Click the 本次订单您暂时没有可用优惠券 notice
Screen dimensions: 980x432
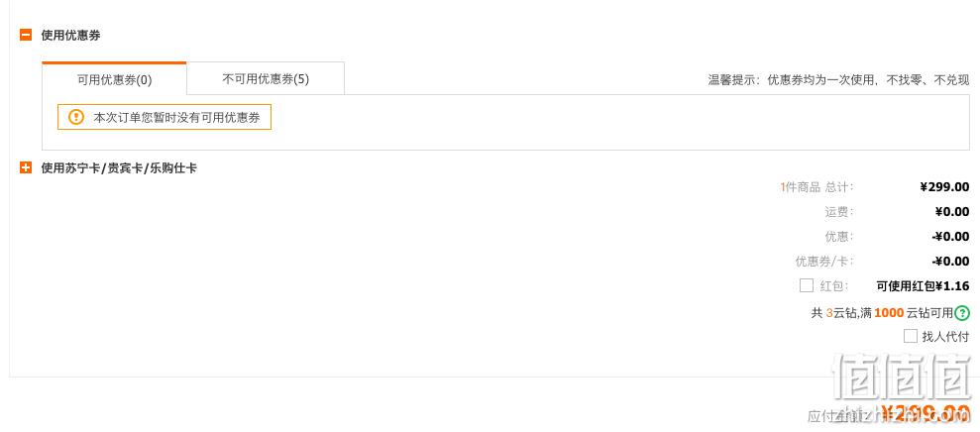click(164, 117)
